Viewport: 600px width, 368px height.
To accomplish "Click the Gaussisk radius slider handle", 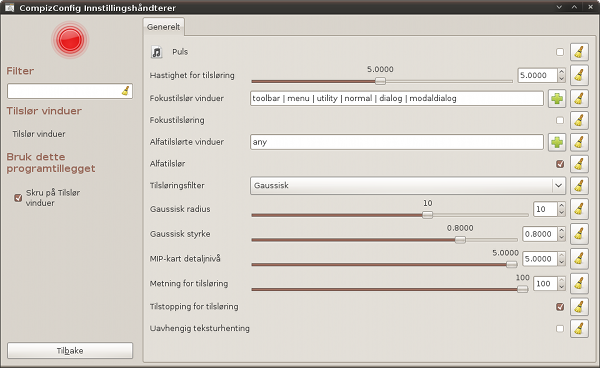I will pos(427,215).
